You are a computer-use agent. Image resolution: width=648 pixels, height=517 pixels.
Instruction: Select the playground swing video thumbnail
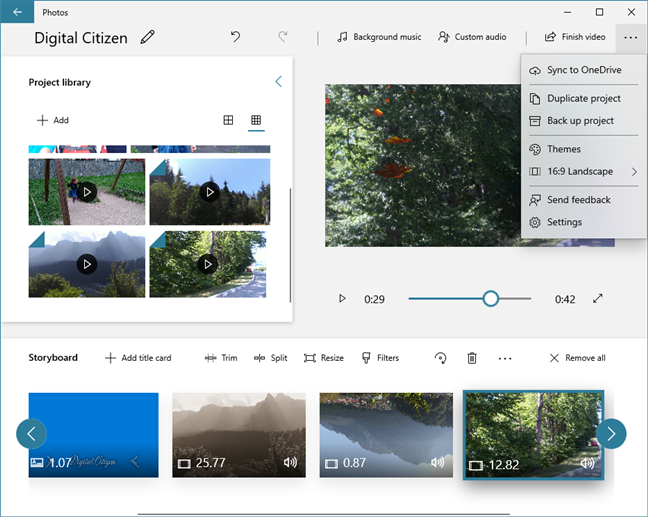(87, 192)
